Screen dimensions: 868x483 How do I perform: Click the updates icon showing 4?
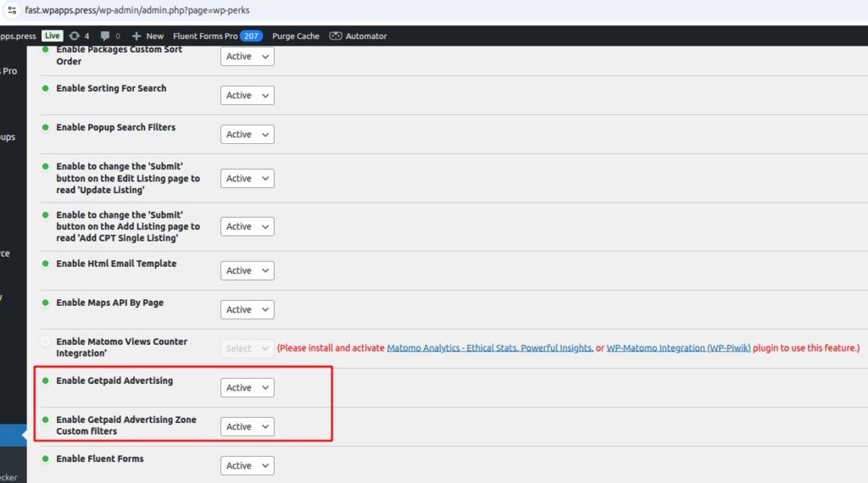(75, 36)
